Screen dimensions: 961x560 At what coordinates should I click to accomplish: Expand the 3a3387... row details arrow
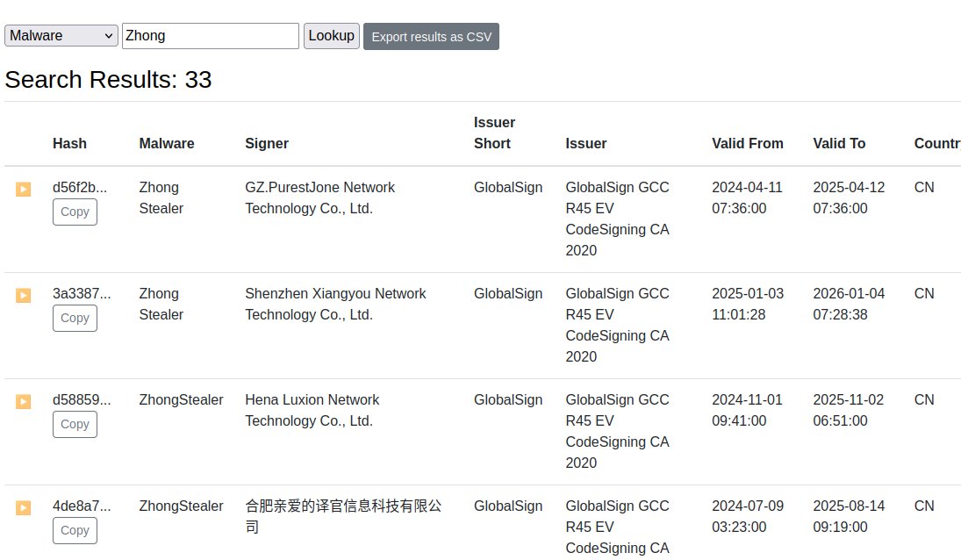(x=24, y=295)
